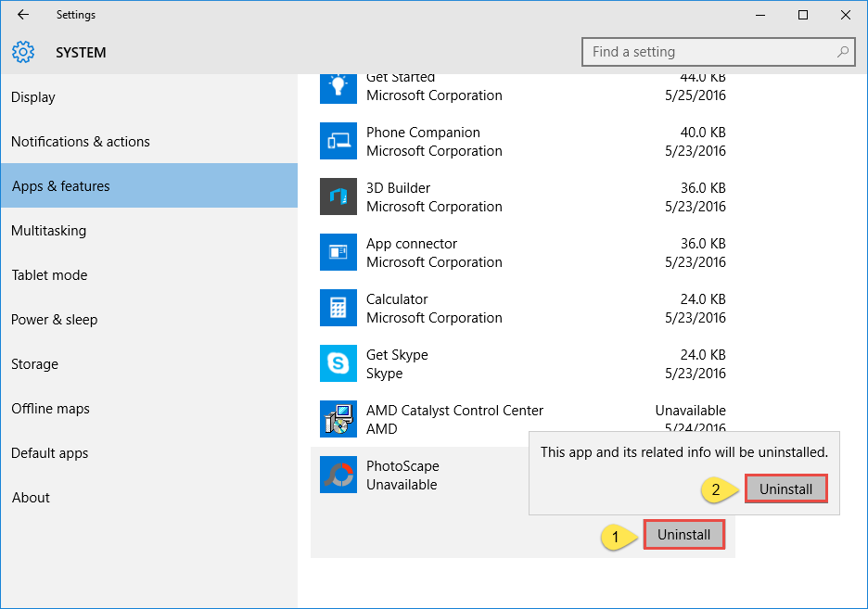The height and width of the screenshot is (609, 868).
Task: Click the 40.0 KB size value
Action: [x=703, y=133]
